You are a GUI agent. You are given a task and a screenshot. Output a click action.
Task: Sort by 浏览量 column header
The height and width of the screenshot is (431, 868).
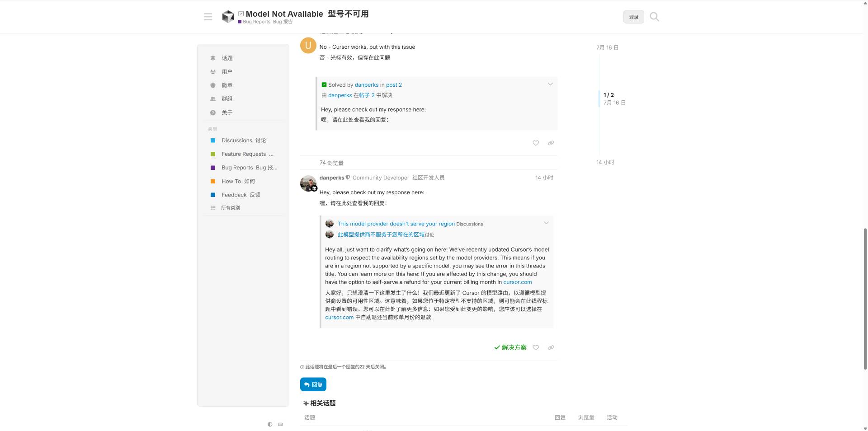[x=586, y=417]
